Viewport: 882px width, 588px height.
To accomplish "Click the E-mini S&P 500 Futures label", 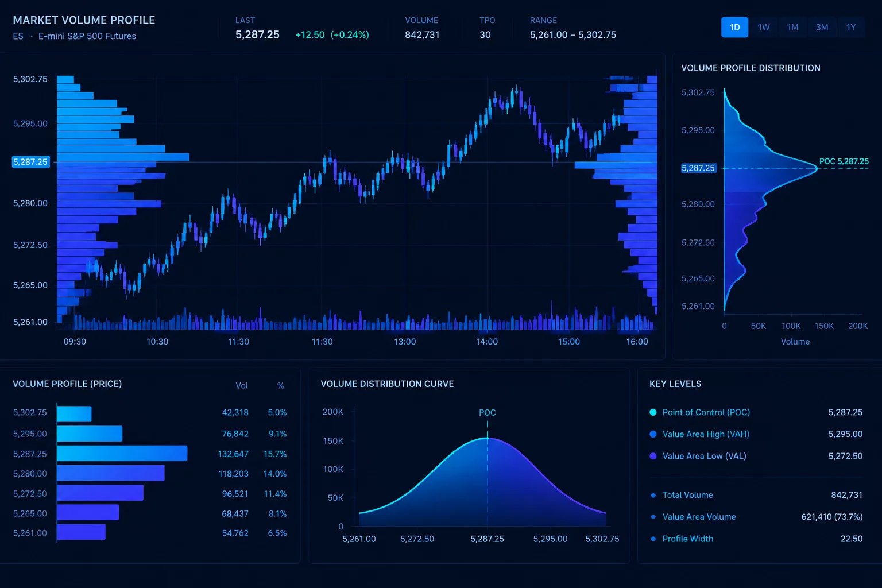I will coord(87,36).
